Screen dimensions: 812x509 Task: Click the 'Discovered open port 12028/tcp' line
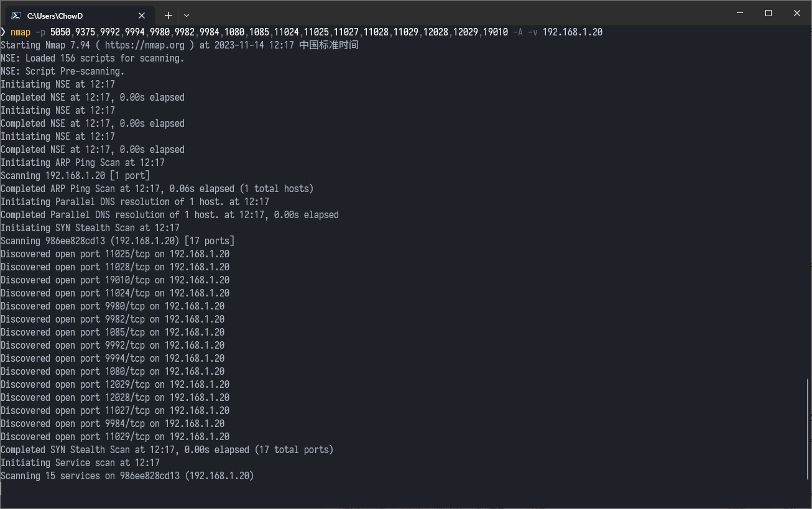(x=115, y=397)
